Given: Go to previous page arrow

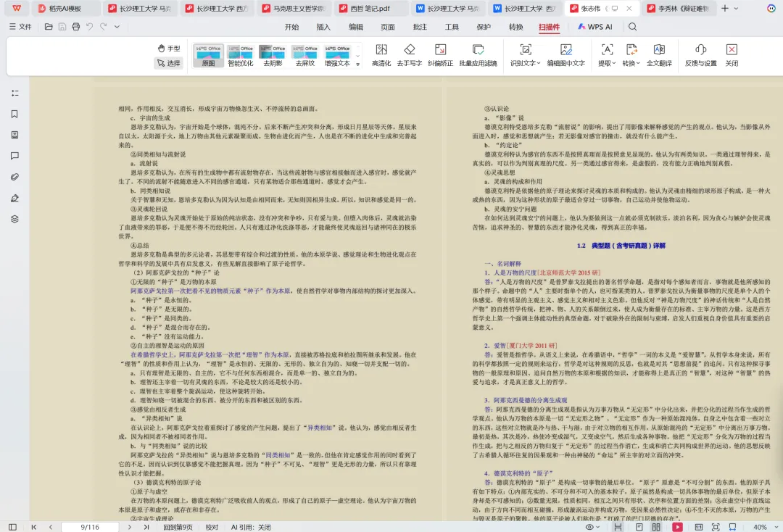Looking at the screenshot, I should tap(51, 527).
